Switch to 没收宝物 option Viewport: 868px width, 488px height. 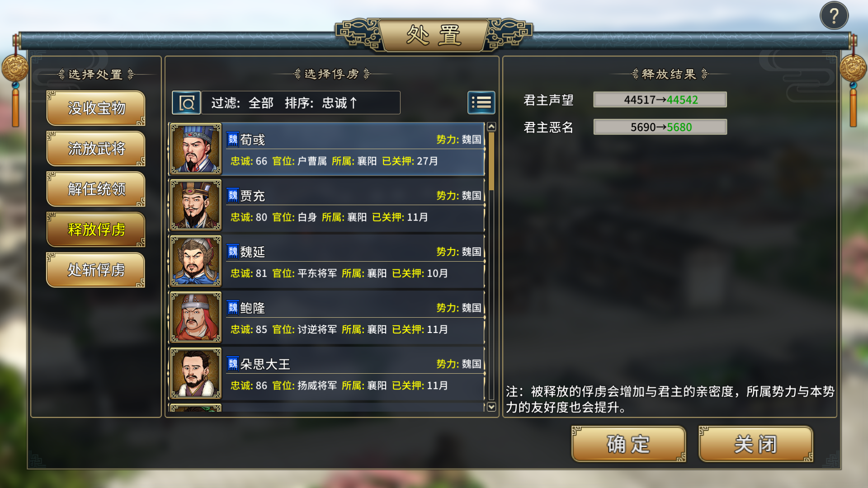96,108
